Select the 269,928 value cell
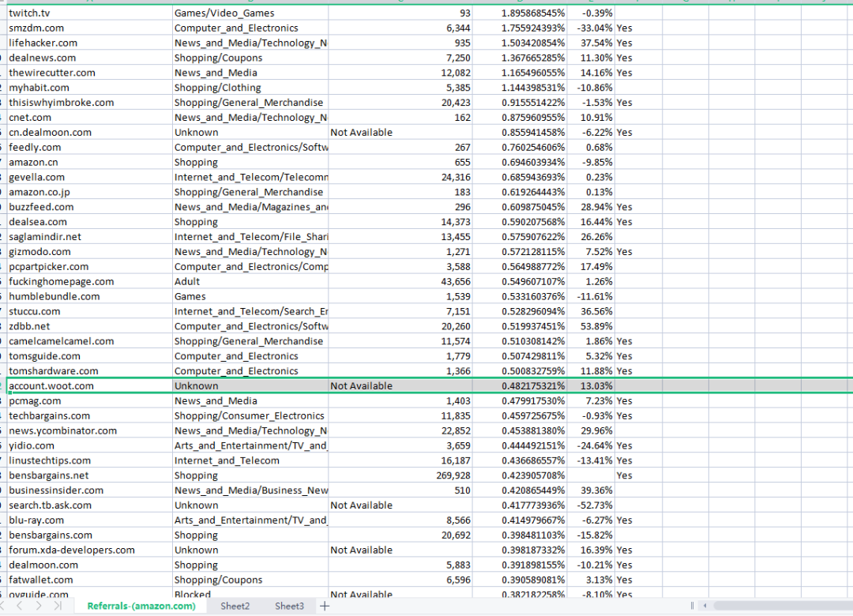 tap(400, 475)
